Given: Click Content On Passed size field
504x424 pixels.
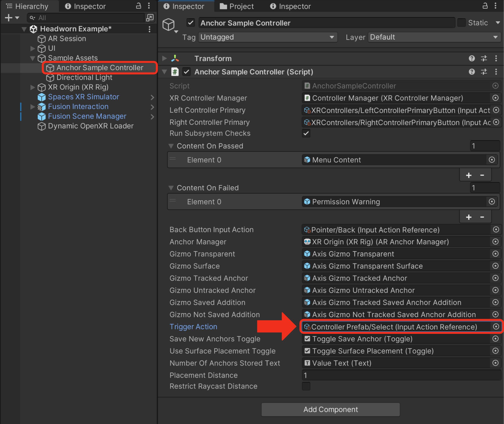Looking at the screenshot, I should pos(485,146).
